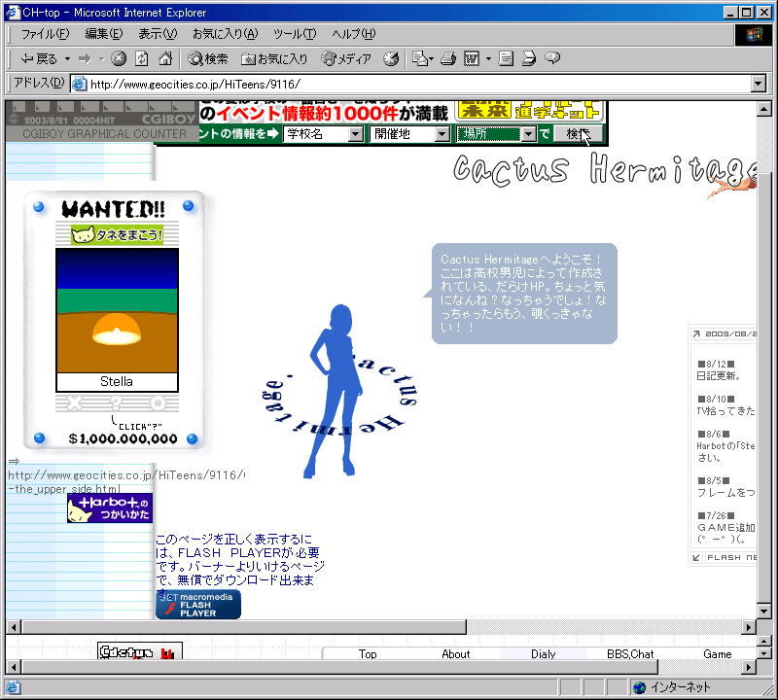Click the arrow icon beside the 2003/08 date header
Viewport: 778px width, 700px height.
click(x=696, y=333)
